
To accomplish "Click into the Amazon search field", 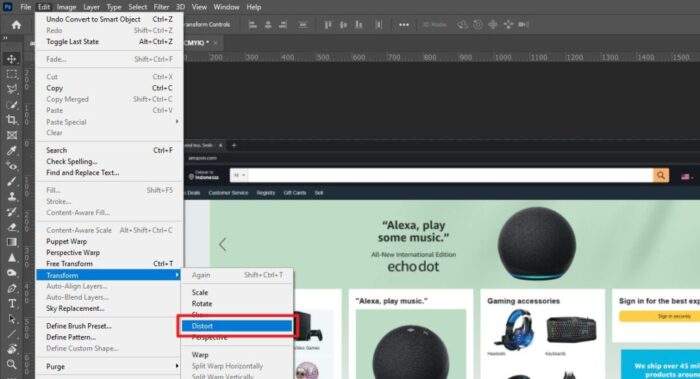I will pyautogui.click(x=450, y=175).
